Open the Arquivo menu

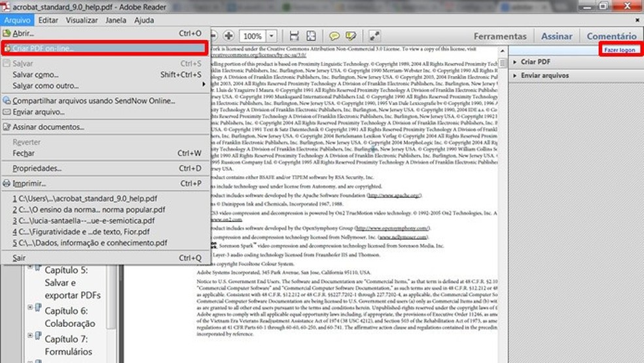(17, 20)
